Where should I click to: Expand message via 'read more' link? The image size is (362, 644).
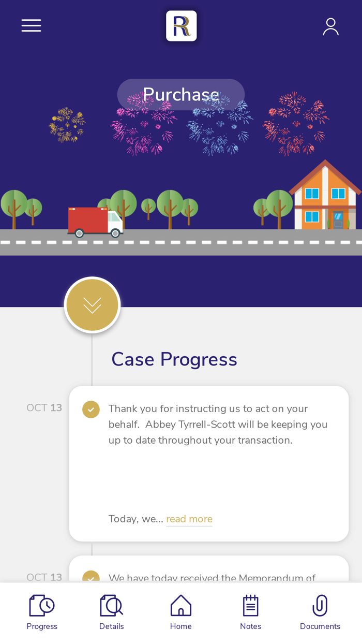(x=189, y=519)
